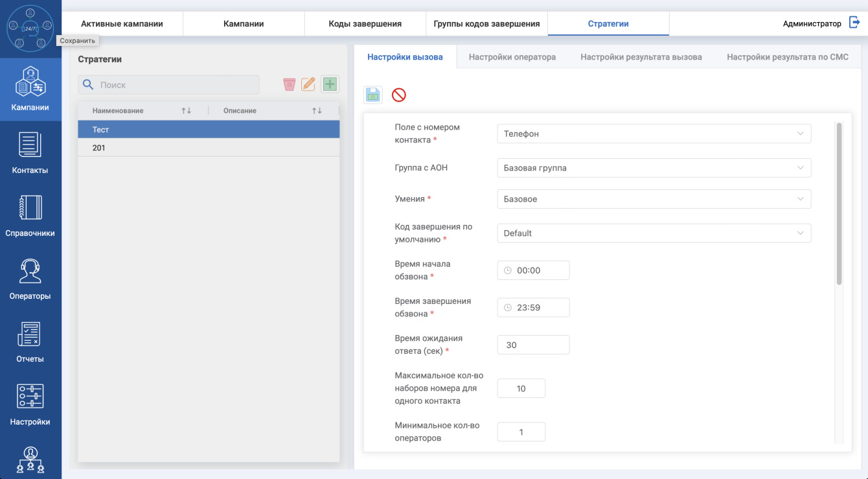
Task: Open Настройки section in sidebar
Action: (x=30, y=404)
